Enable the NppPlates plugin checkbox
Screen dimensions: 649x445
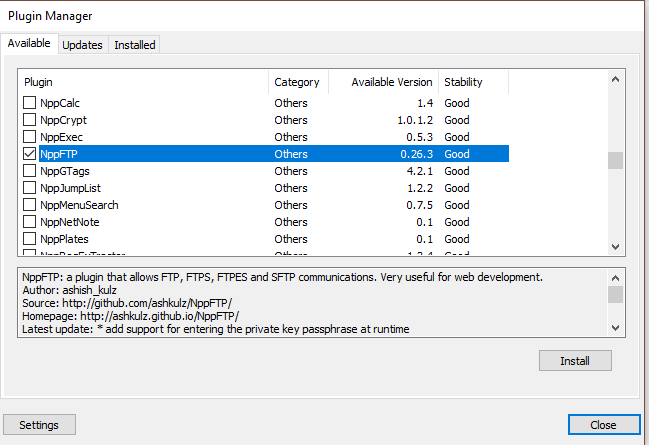tap(29, 238)
